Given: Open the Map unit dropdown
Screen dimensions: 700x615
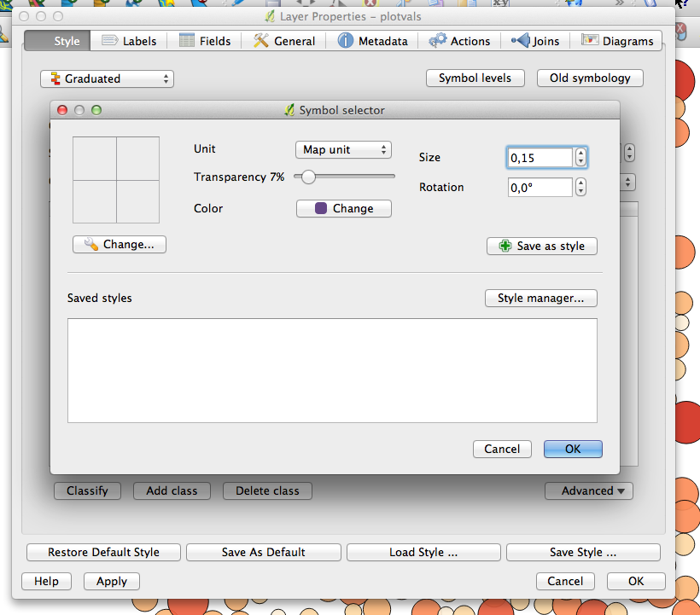Looking at the screenshot, I should pyautogui.click(x=343, y=149).
